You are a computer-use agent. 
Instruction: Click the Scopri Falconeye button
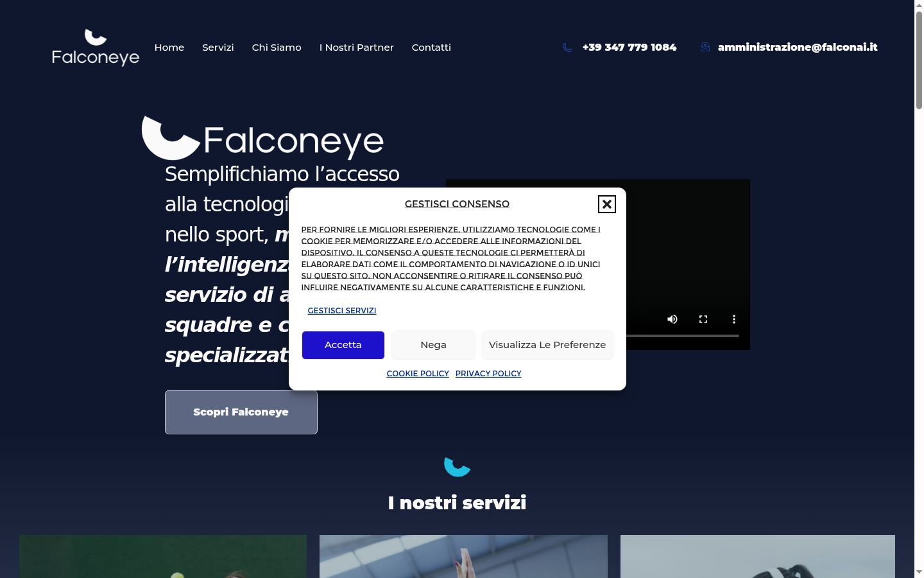coord(241,412)
